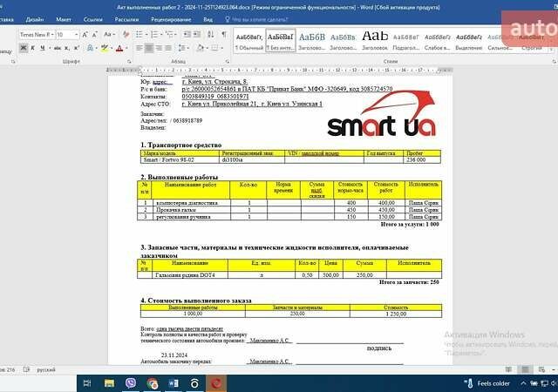Apply the Слабое выделение style
The image size is (558, 392).
[438, 41]
